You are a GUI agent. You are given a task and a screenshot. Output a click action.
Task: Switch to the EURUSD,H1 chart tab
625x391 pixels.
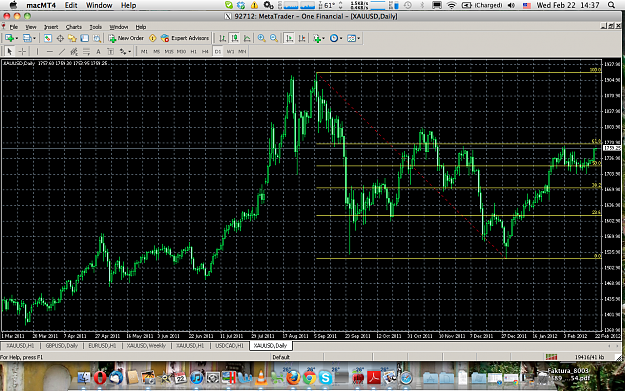(x=102, y=346)
